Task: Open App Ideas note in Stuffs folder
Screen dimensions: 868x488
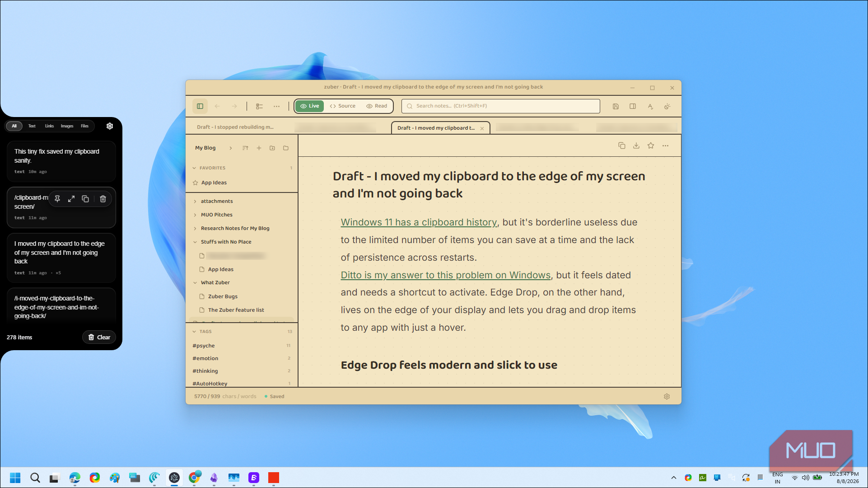Action: [x=220, y=270]
